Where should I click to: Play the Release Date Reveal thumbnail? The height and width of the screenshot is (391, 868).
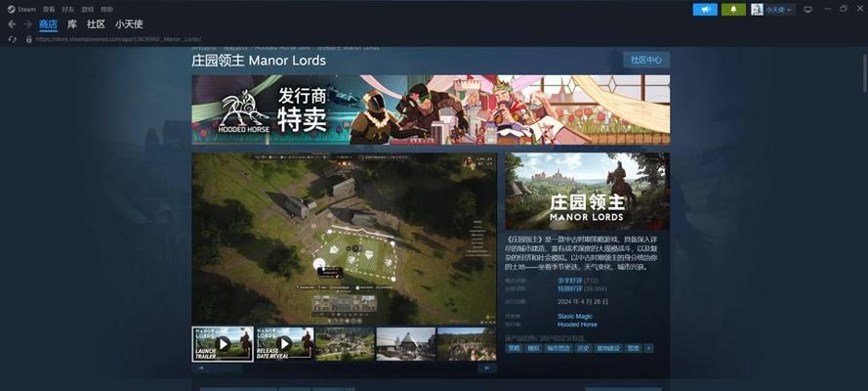(x=283, y=344)
